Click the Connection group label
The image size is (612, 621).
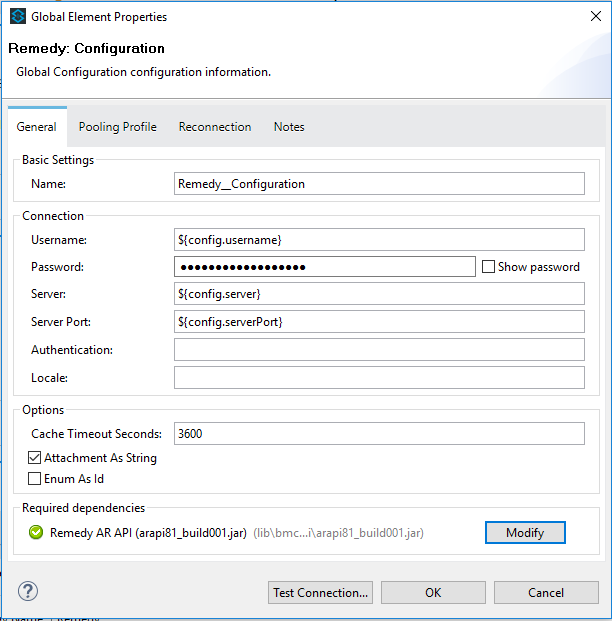tap(53, 216)
